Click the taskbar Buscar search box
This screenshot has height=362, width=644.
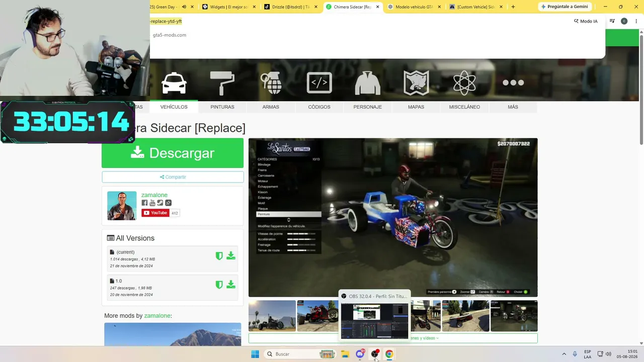(300, 354)
